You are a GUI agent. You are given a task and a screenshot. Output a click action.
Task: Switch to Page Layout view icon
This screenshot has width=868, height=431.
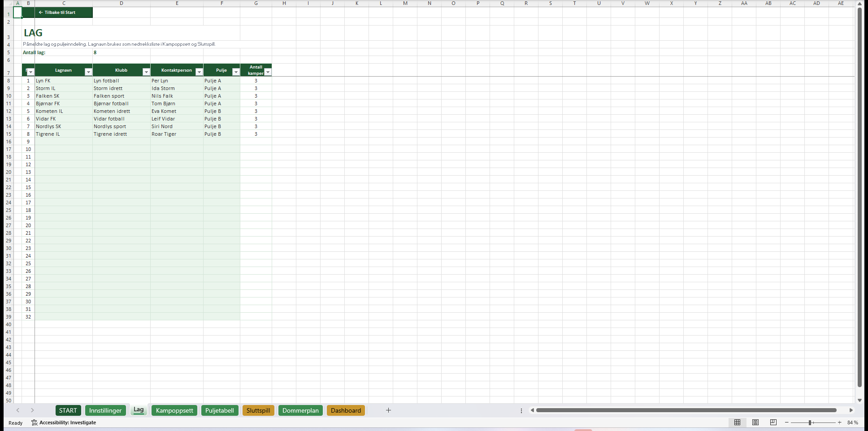755,422
